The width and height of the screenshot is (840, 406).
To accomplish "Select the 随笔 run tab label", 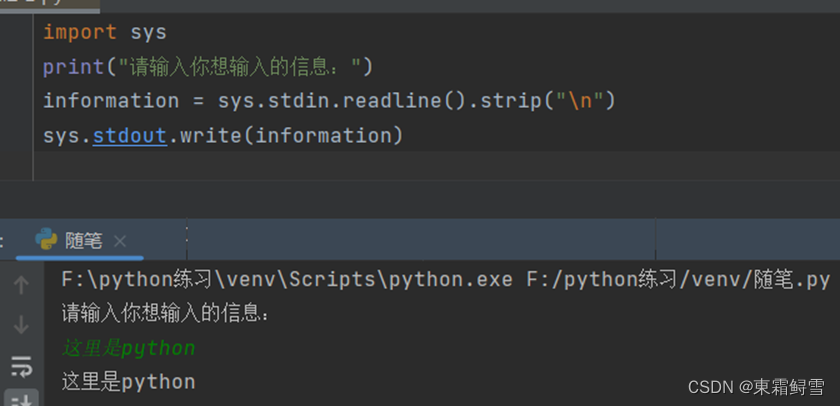I will [x=84, y=241].
